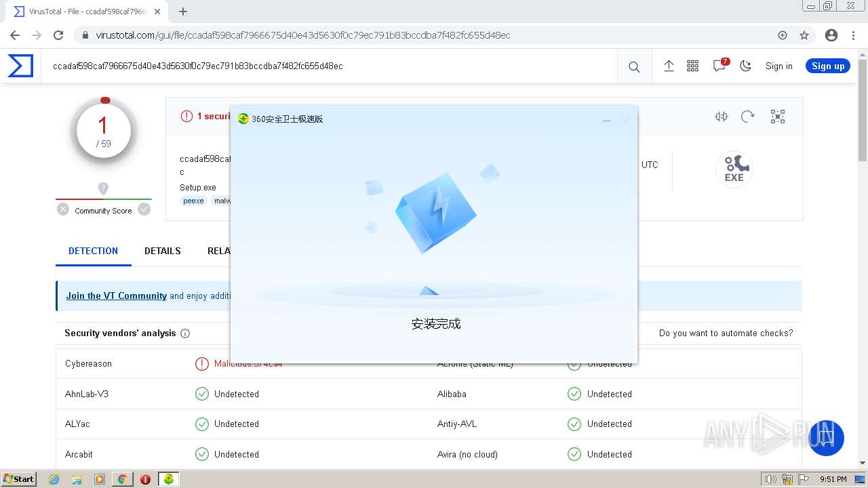The image size is (868, 488).
Task: Click the browser back arrow
Action: (x=15, y=35)
